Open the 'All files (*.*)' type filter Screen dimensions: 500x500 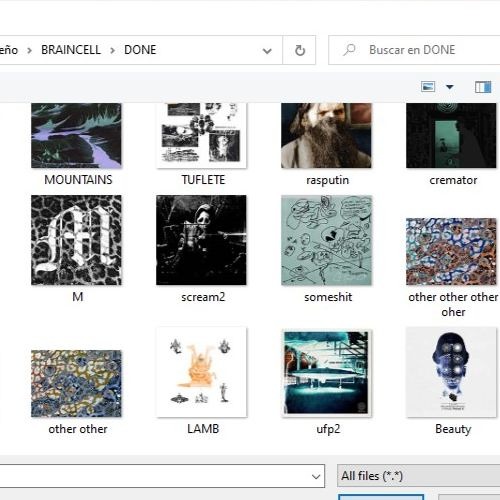tap(418, 476)
